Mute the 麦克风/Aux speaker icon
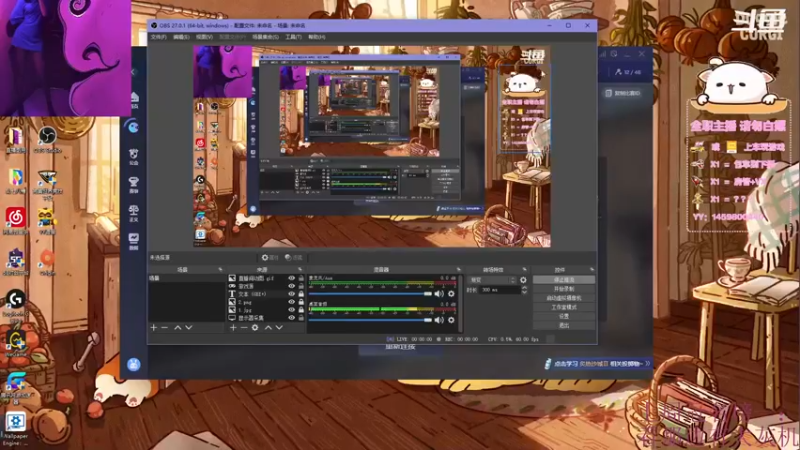This screenshot has height=450, width=800. 439,294
